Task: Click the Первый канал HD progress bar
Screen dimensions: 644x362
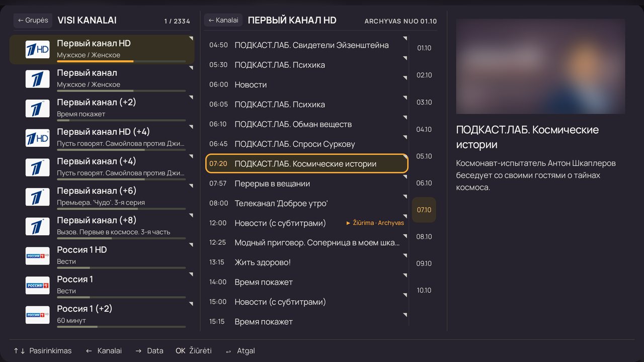Action: point(121,61)
